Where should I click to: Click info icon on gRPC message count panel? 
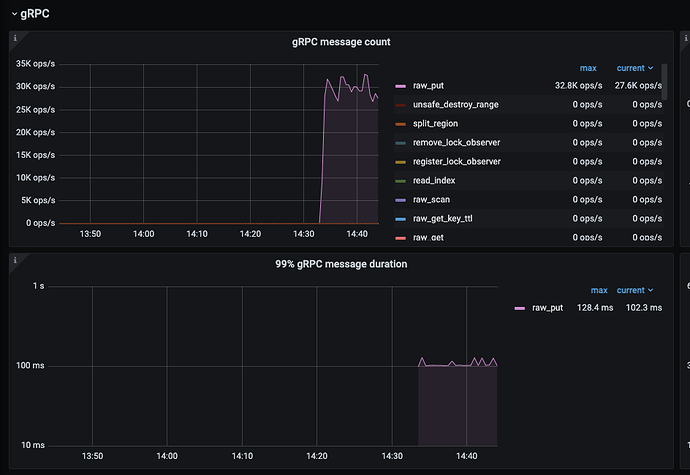click(x=15, y=38)
